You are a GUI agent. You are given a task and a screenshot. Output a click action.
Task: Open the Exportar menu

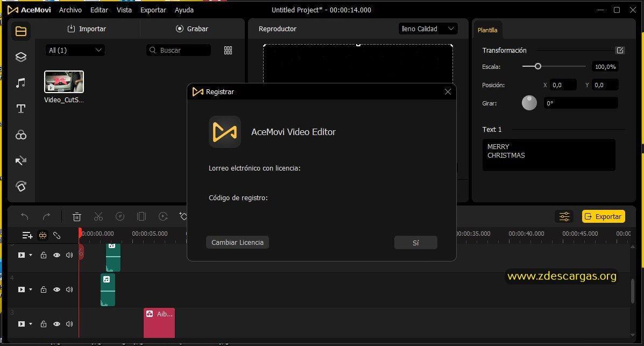153,10
